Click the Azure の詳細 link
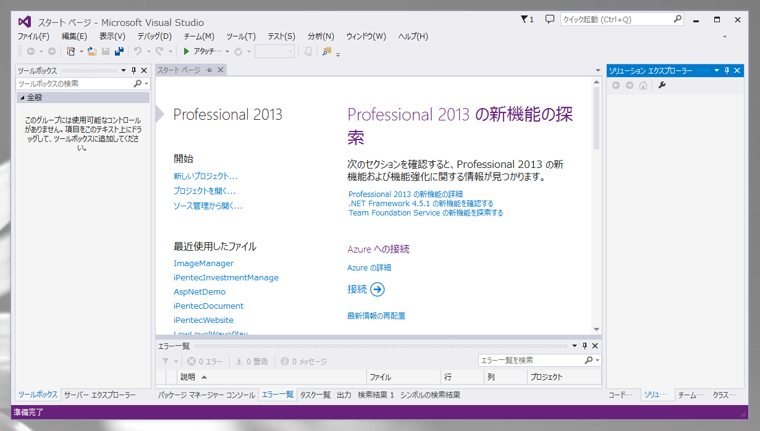The image size is (760, 431). (369, 268)
